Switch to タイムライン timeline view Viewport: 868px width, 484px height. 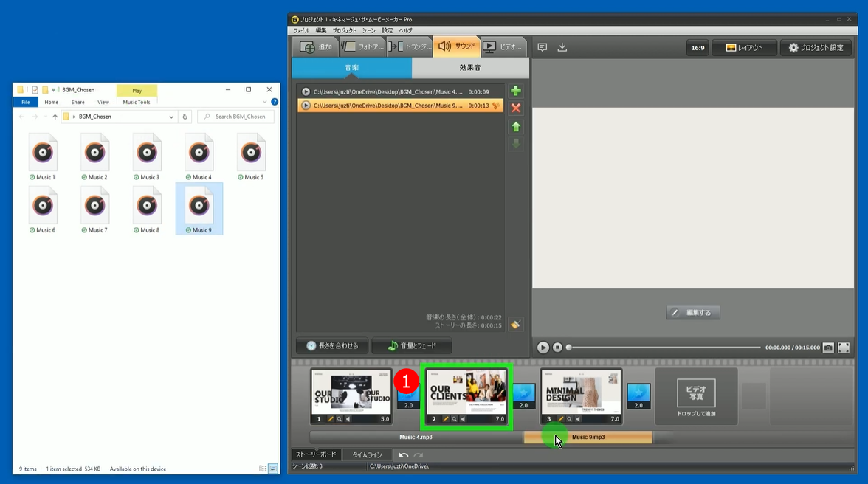(x=367, y=455)
